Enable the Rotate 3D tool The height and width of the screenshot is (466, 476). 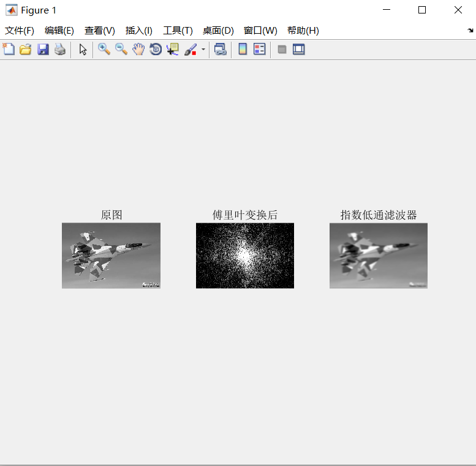[x=156, y=49]
